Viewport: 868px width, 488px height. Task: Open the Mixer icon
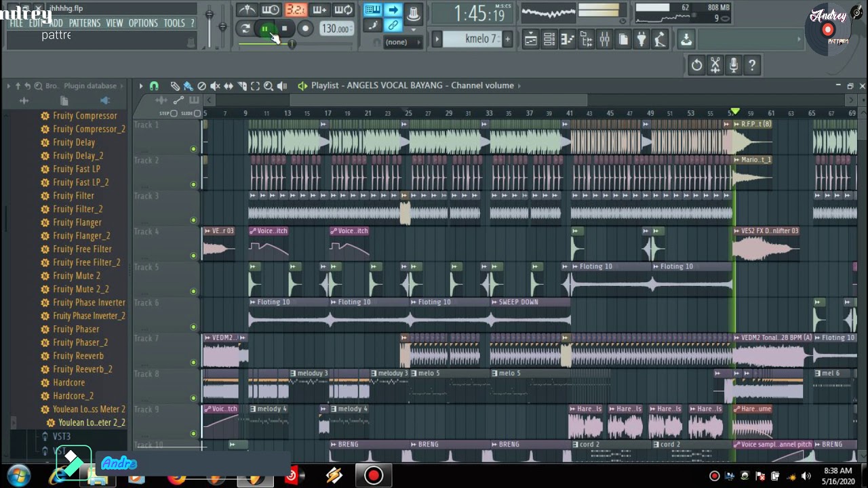coord(604,40)
